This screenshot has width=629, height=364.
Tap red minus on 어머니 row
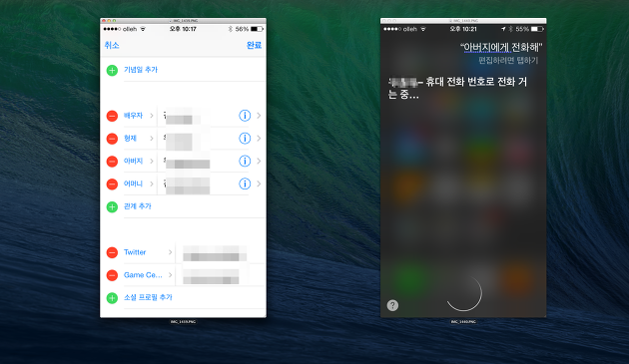point(112,184)
